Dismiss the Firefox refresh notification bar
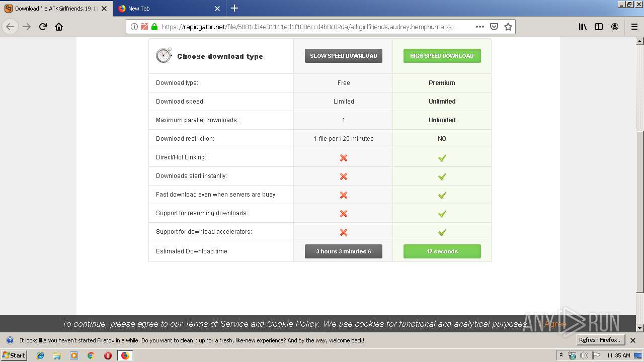 (x=633, y=340)
